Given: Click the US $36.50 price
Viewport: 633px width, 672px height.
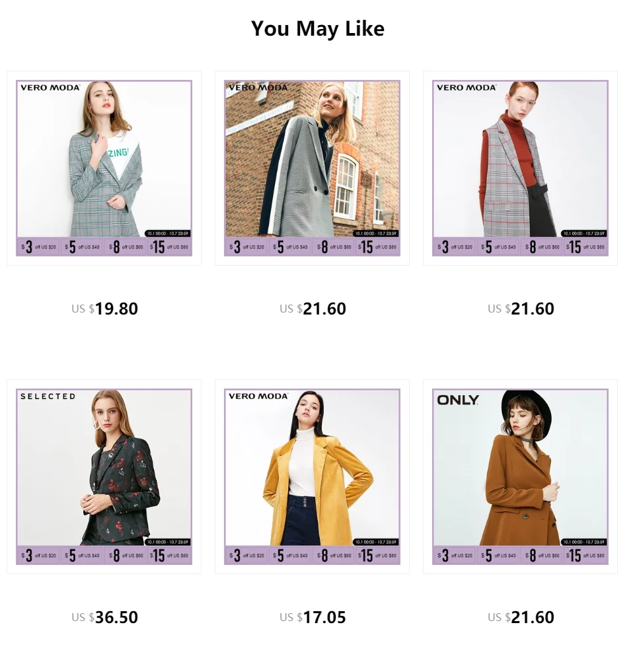Looking at the screenshot, I should [x=104, y=617].
